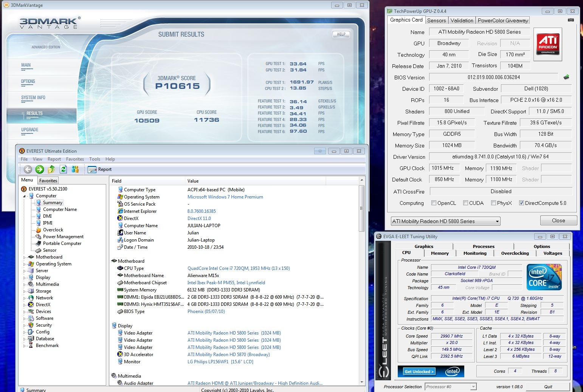Click the Intel logo button in E-LEET
This screenshot has width=583, height=392.
tap(452, 371)
